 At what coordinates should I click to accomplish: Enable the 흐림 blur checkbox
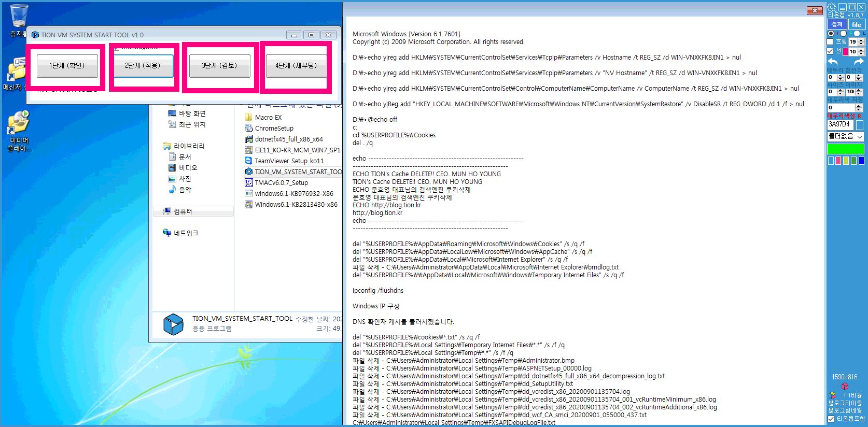click(830, 41)
